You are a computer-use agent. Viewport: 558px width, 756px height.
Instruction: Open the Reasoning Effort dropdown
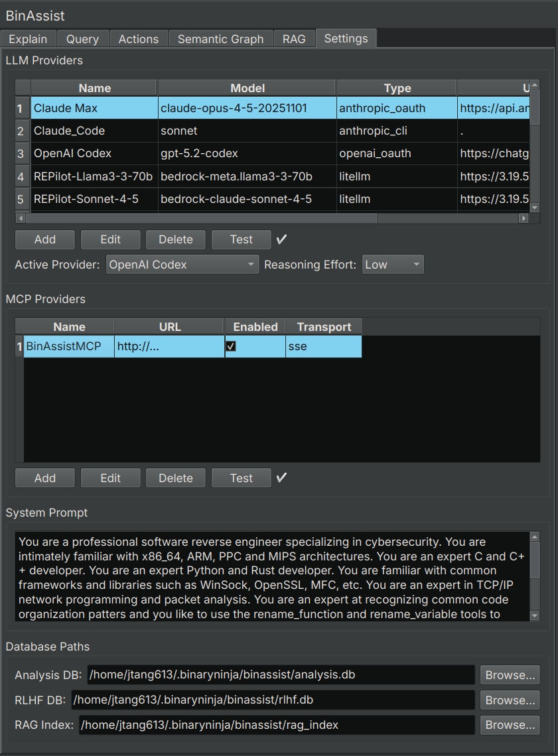[x=393, y=264]
